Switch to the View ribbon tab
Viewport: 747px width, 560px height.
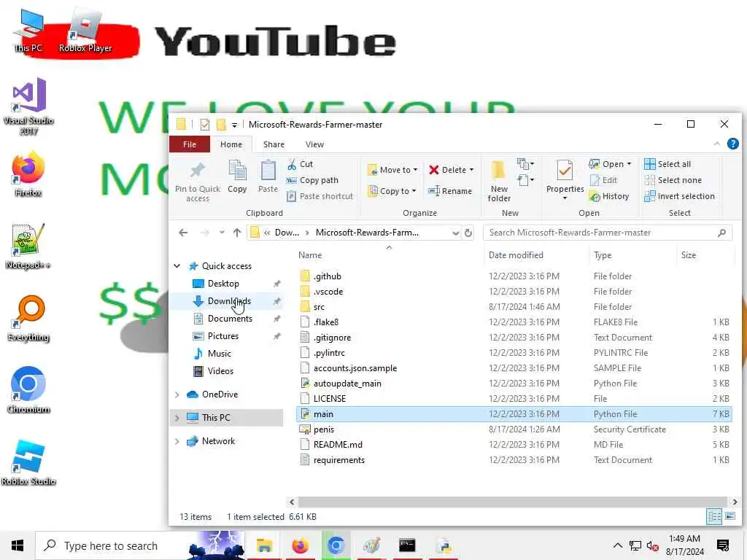[x=314, y=144]
